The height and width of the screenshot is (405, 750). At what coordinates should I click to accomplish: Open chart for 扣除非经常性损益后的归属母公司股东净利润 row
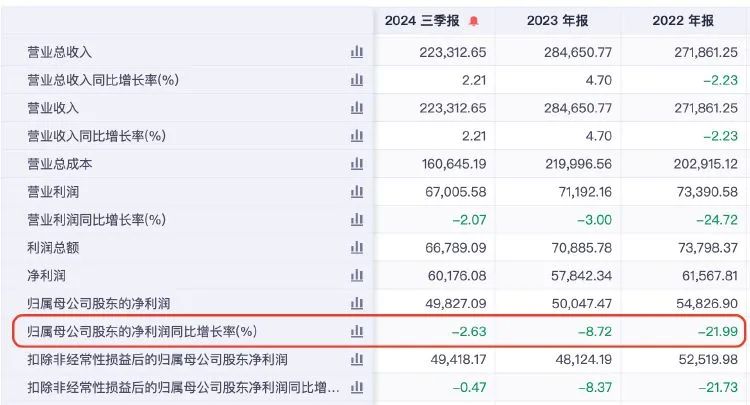pos(357,359)
